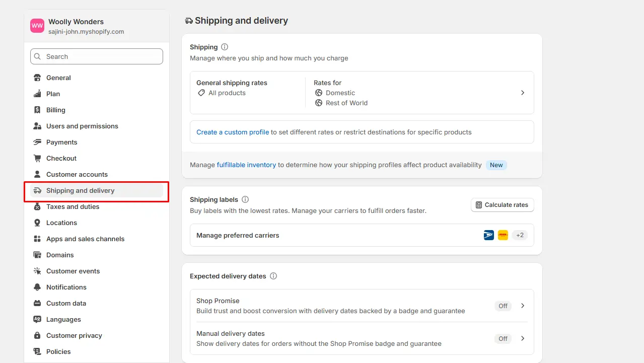Click the Off status badge for Shop Promise
This screenshot has width=644, height=363.
coord(503,306)
